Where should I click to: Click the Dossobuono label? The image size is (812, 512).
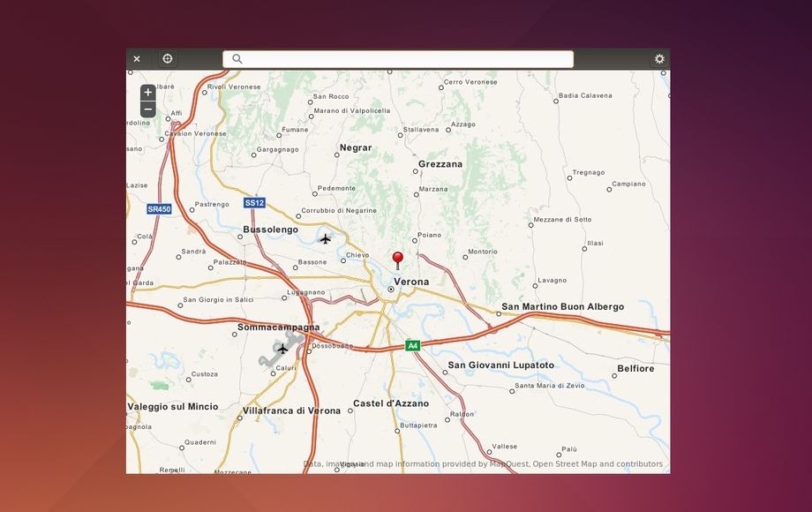coord(332,346)
